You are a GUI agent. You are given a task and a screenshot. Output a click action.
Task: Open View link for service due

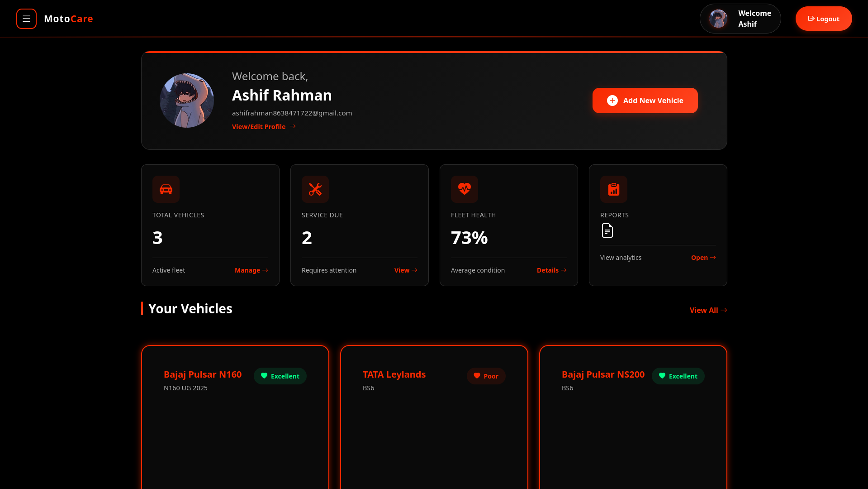(406, 270)
